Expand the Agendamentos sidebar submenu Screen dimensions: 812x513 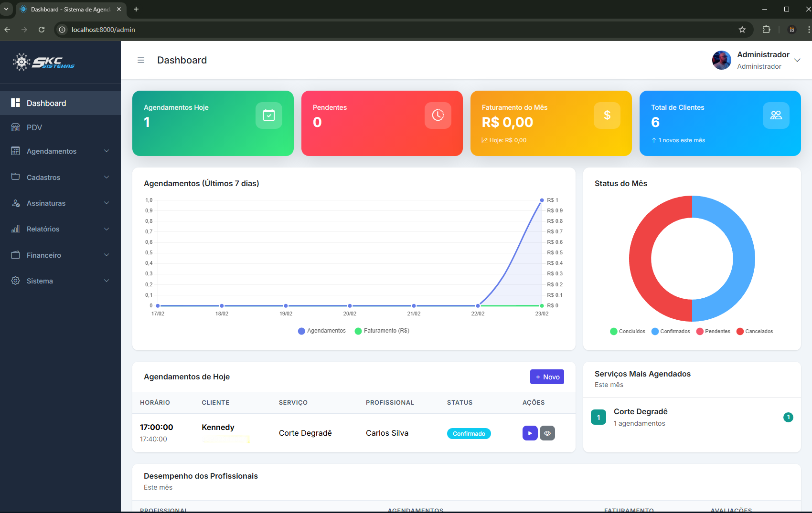coord(60,151)
